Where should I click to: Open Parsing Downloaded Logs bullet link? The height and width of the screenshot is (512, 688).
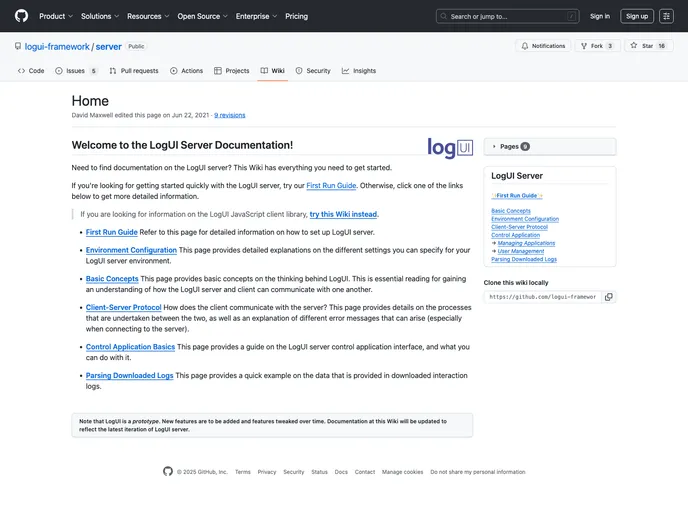129,376
